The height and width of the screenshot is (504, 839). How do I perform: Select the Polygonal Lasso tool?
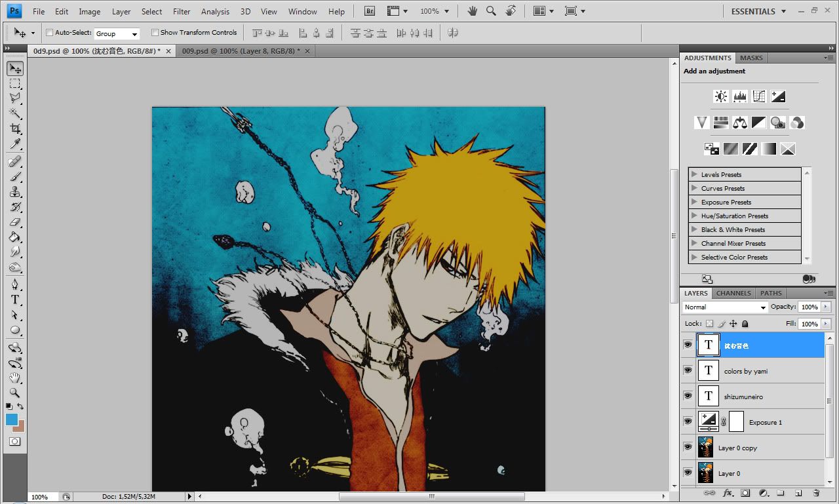tap(14, 98)
